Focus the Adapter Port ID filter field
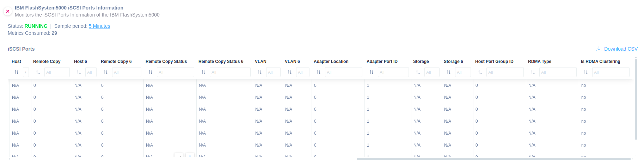 (x=393, y=72)
